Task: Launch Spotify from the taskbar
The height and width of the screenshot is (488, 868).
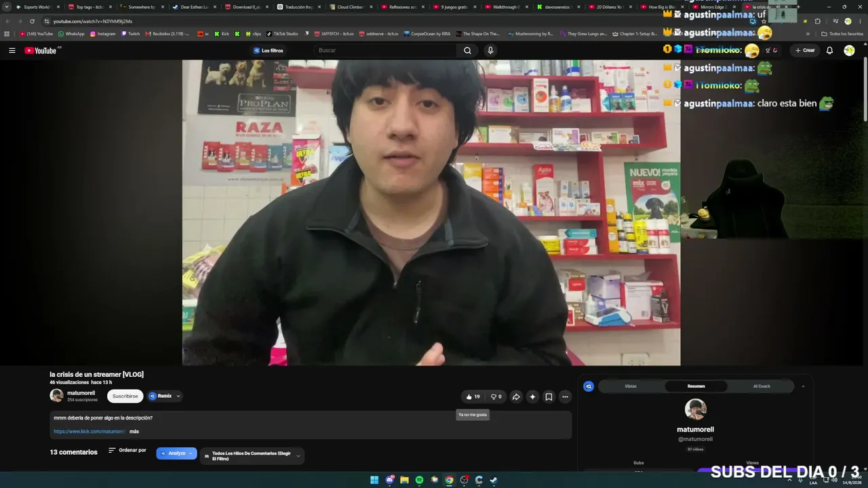Action: pyautogui.click(x=419, y=480)
